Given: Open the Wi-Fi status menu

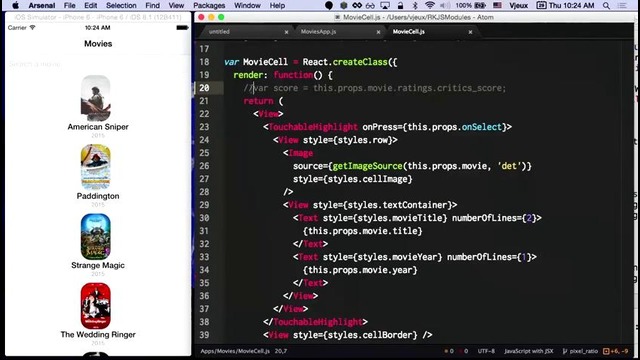Looking at the screenshot, I should pos(429,5).
